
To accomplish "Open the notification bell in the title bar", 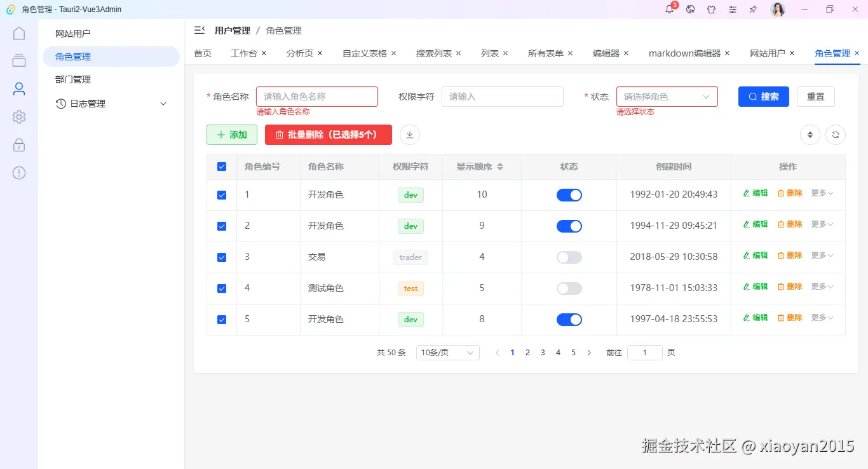I will tap(669, 10).
